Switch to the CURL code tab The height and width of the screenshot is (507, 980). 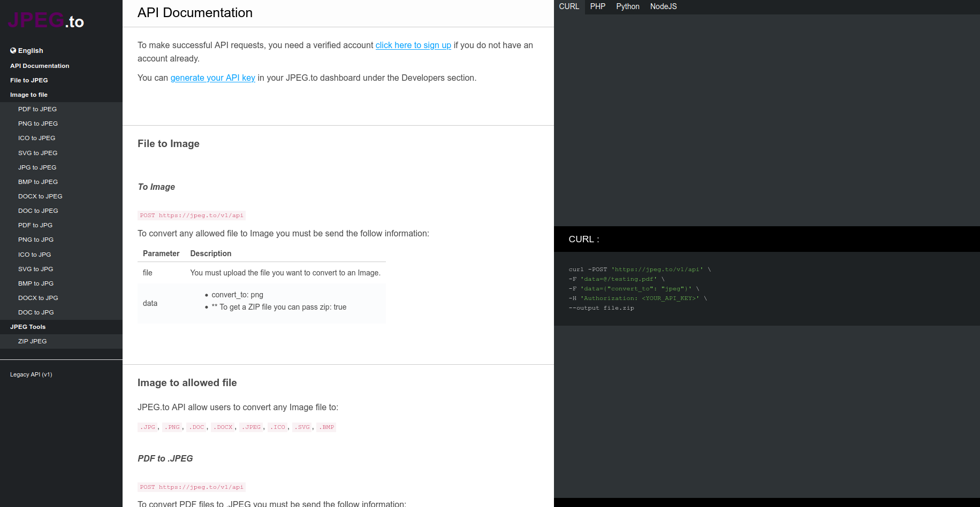[569, 6]
